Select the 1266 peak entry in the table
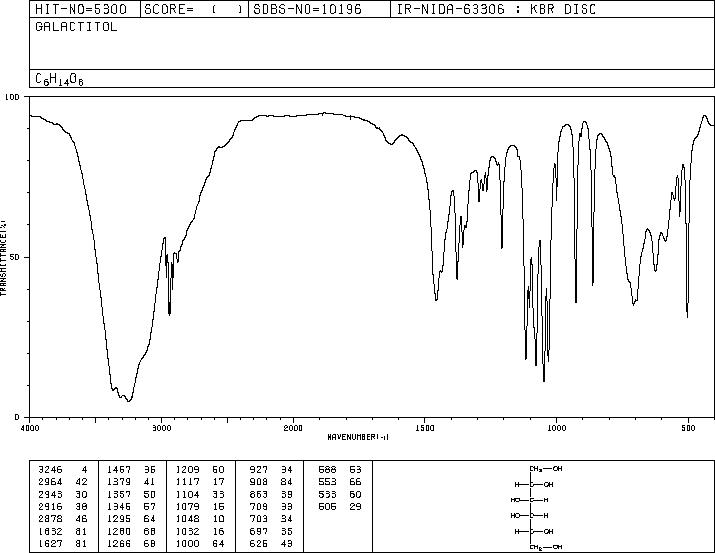 point(131,543)
